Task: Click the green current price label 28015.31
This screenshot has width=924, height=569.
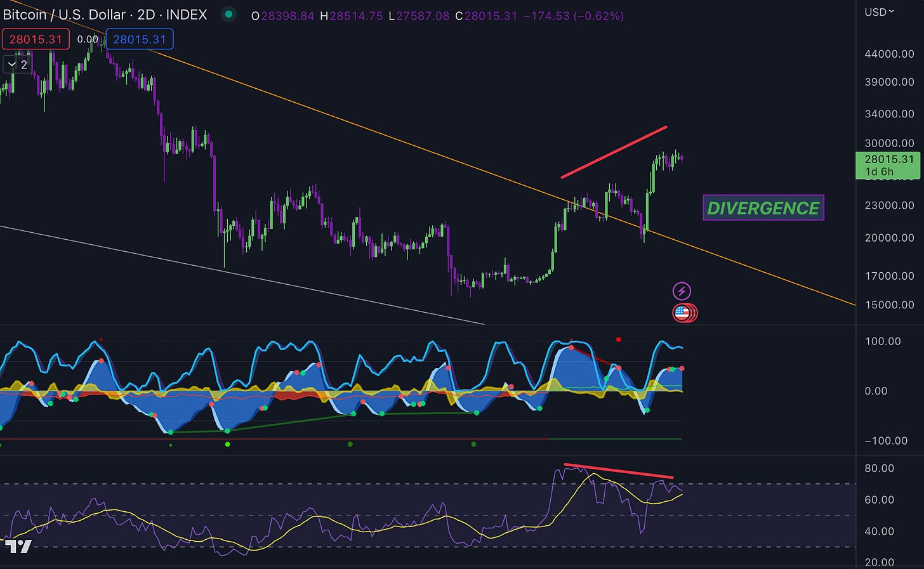Action: click(889, 165)
